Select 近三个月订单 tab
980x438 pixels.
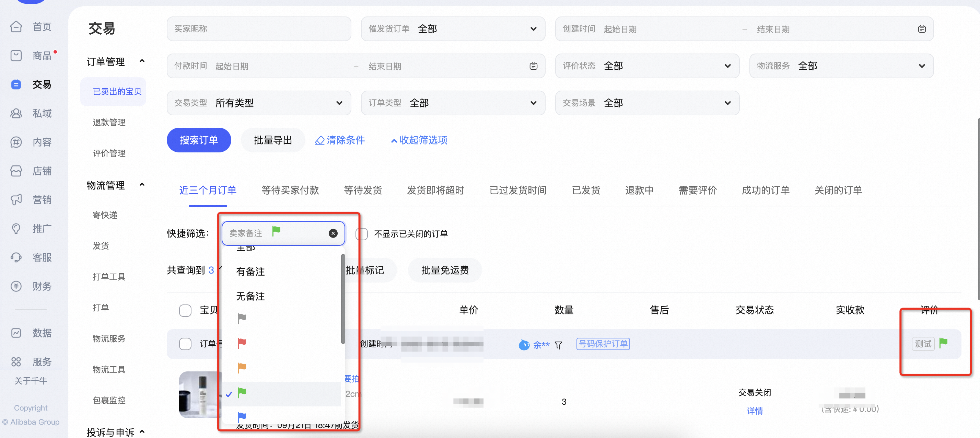click(208, 190)
